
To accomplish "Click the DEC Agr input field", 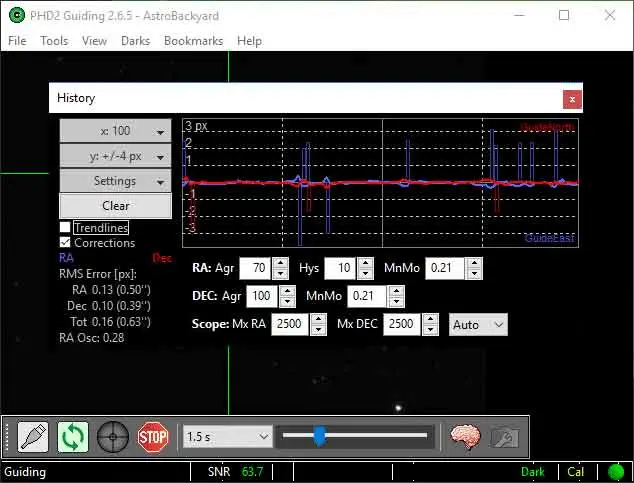I will (x=262, y=296).
